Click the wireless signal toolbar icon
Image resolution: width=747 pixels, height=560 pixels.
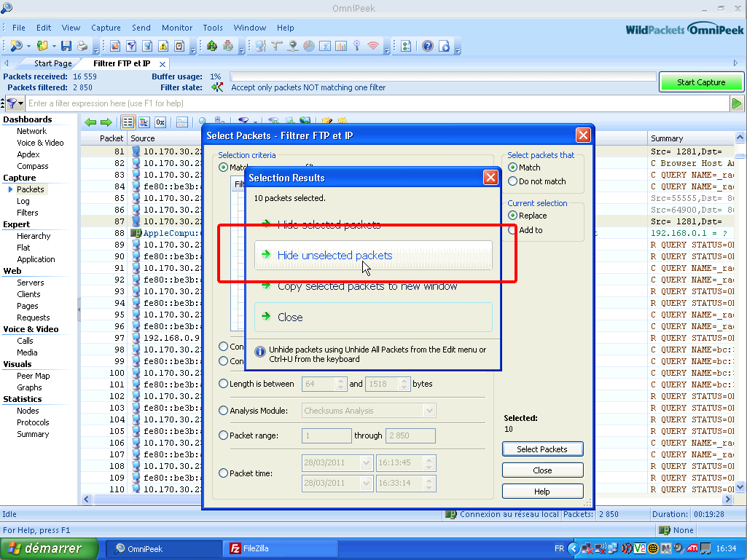click(373, 46)
